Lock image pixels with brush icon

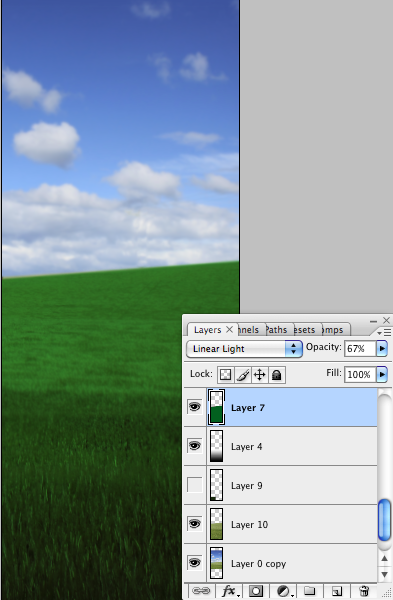[x=243, y=375]
